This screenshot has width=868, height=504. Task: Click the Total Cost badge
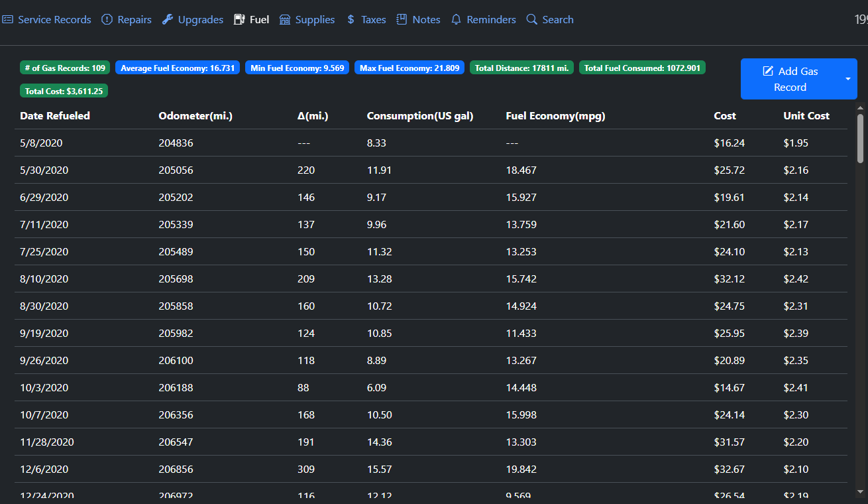click(x=64, y=91)
